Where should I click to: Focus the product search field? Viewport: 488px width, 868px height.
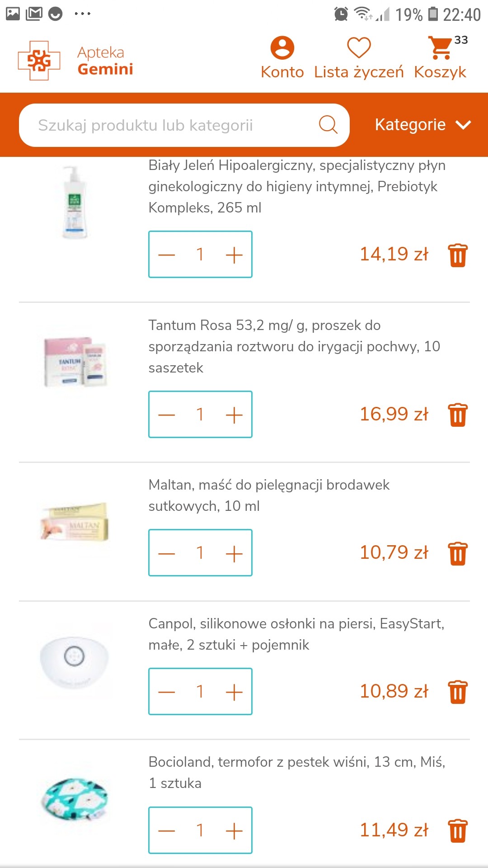pyautogui.click(x=172, y=125)
